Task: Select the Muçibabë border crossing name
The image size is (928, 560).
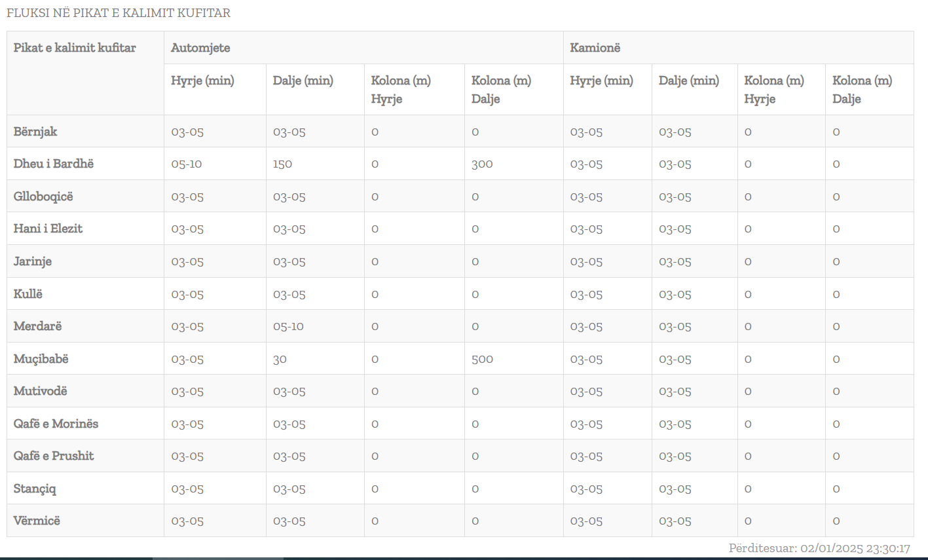Action: (x=41, y=359)
